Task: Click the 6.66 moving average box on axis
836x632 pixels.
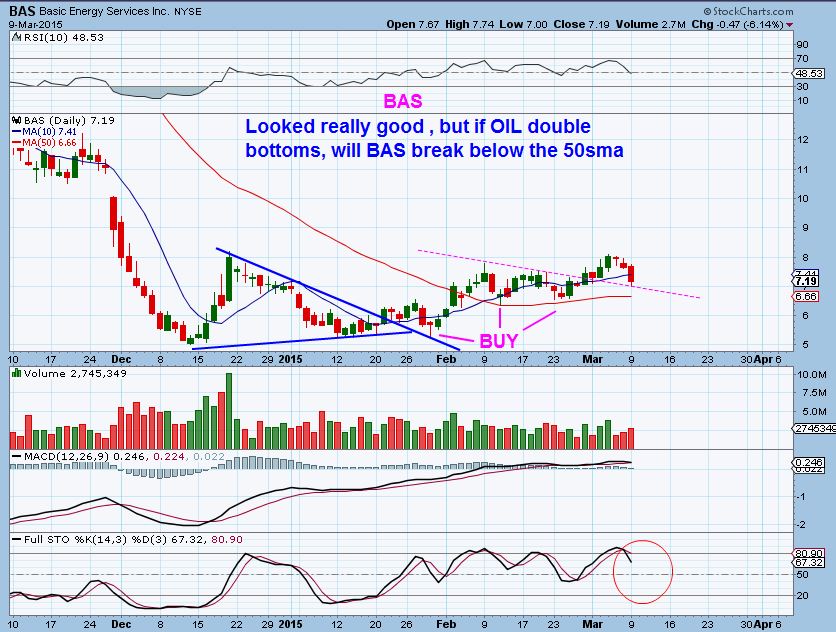Action: 806,297
